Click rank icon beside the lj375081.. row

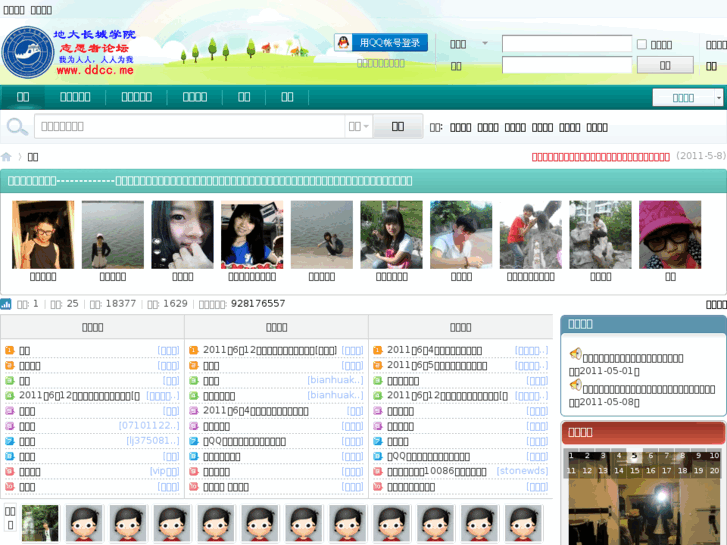tap(9, 441)
